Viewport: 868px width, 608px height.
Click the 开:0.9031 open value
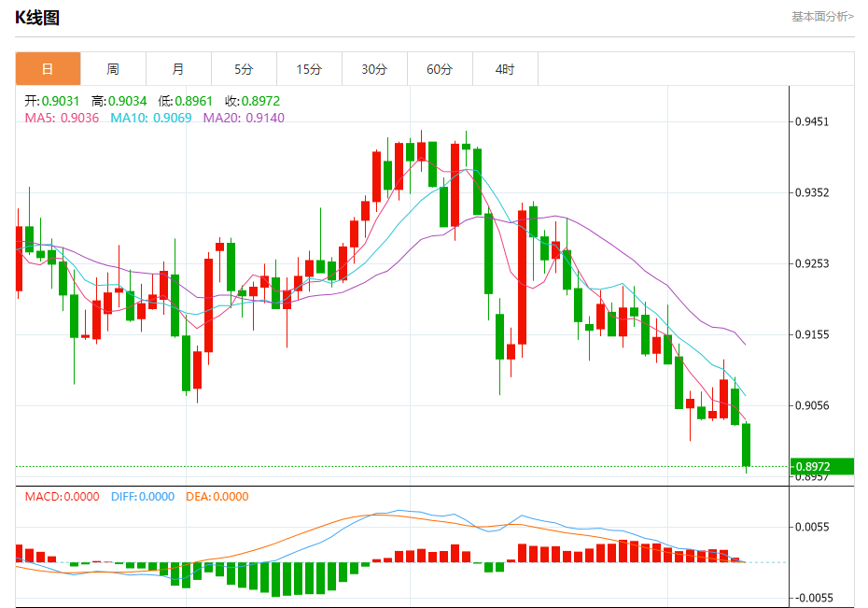[x=52, y=101]
